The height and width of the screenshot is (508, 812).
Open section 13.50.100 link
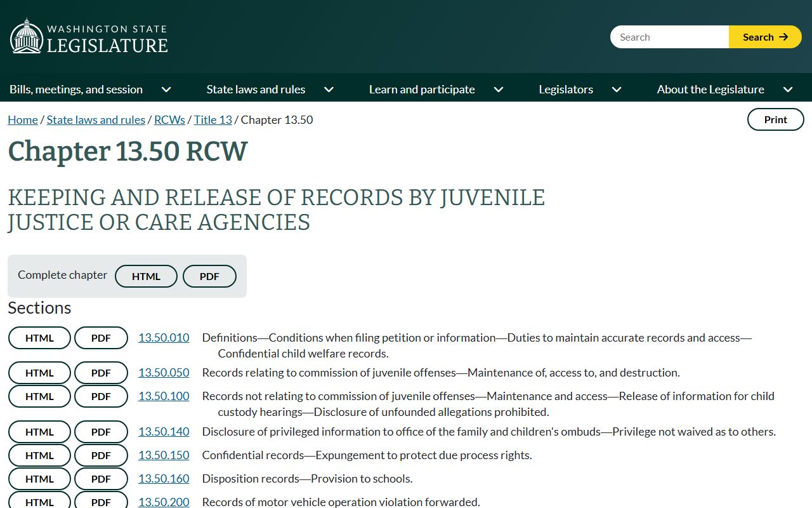click(x=164, y=396)
